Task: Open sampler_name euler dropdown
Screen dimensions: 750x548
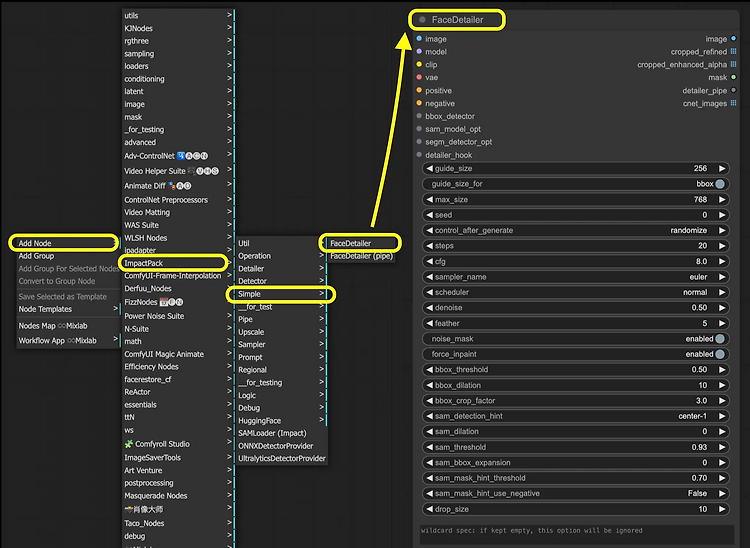Action: 576,277
